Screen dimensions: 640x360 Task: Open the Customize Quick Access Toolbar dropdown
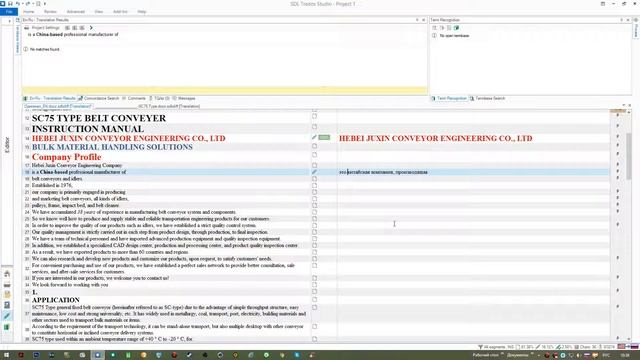[x=45, y=4]
